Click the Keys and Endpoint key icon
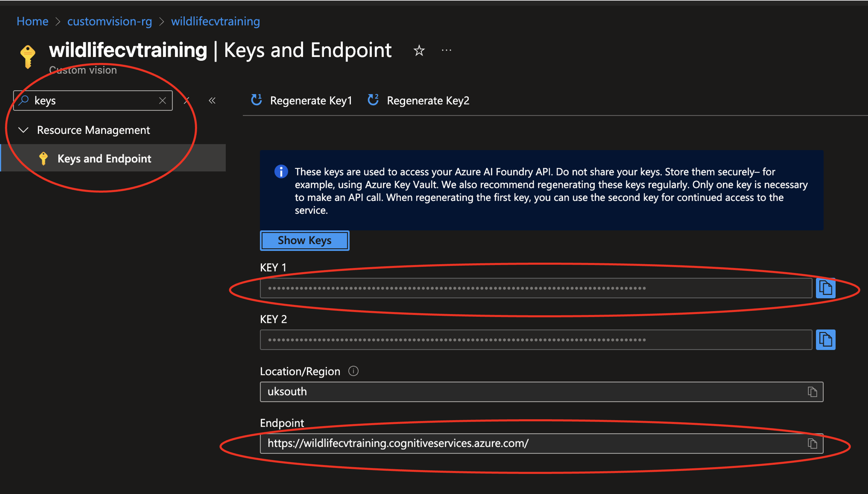 (x=43, y=158)
